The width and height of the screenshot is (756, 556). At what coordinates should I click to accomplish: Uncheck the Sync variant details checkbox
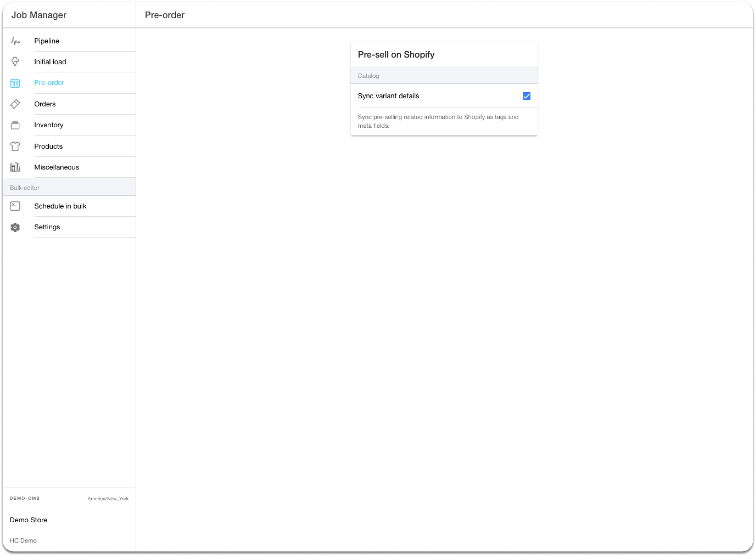tap(526, 96)
